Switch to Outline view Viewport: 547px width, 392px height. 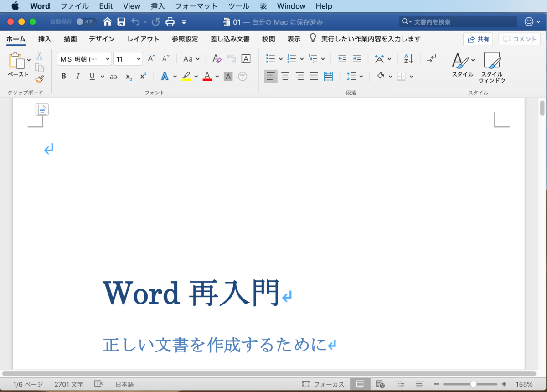coord(400,384)
